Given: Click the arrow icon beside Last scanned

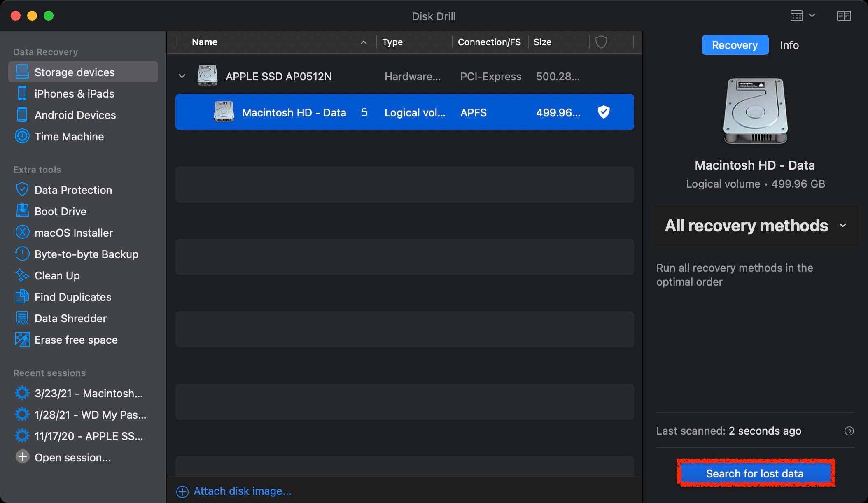Looking at the screenshot, I should coord(849,431).
